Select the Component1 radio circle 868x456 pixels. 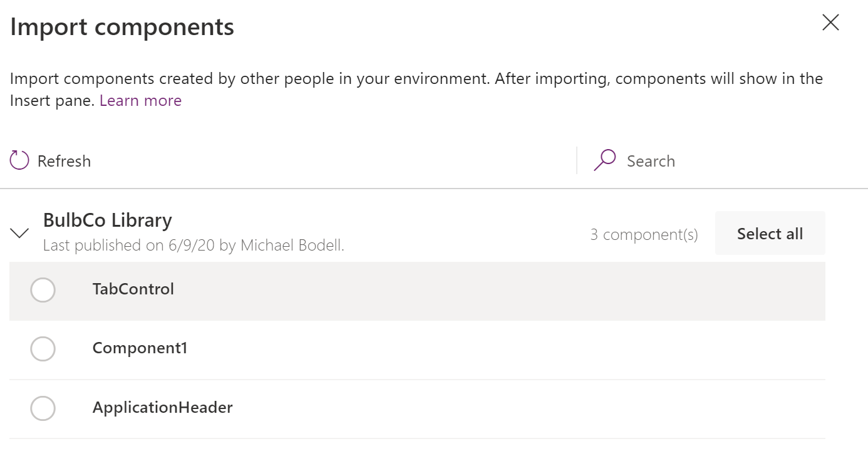pyautogui.click(x=43, y=349)
